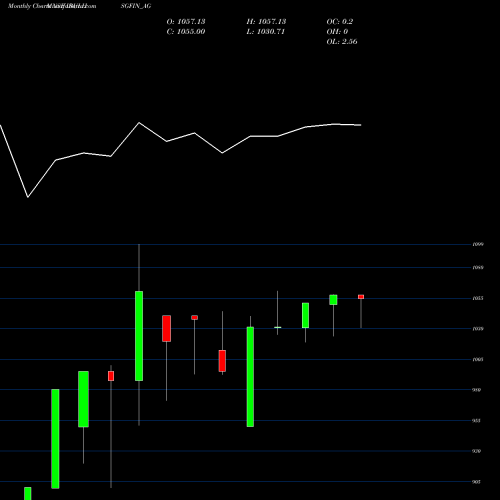Select the tallest green candle with long upper wick
Image resolution: width=500 pixels, height=500 pixels.
(139, 336)
